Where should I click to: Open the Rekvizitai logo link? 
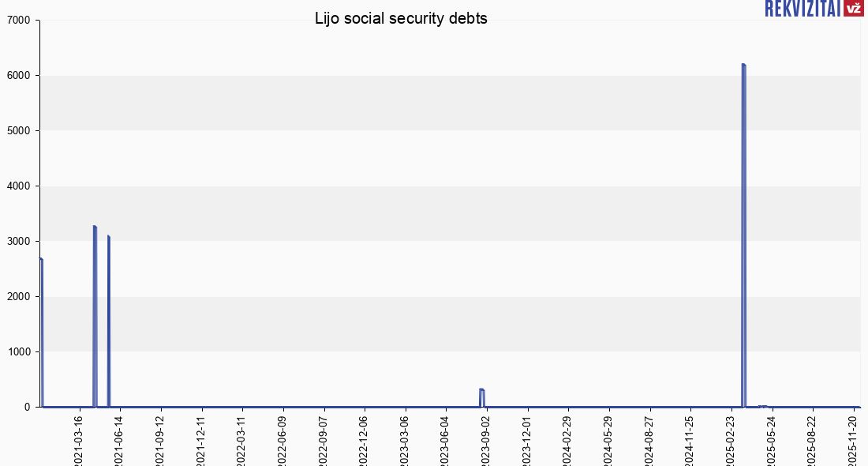tap(803, 8)
